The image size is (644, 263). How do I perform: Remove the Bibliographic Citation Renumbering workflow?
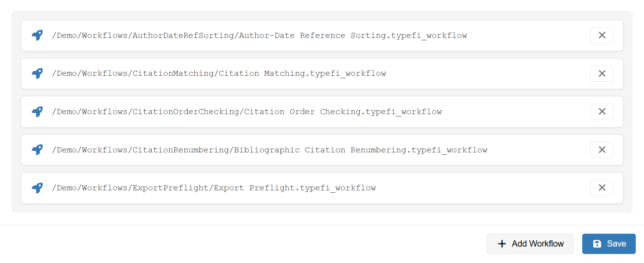(x=602, y=150)
